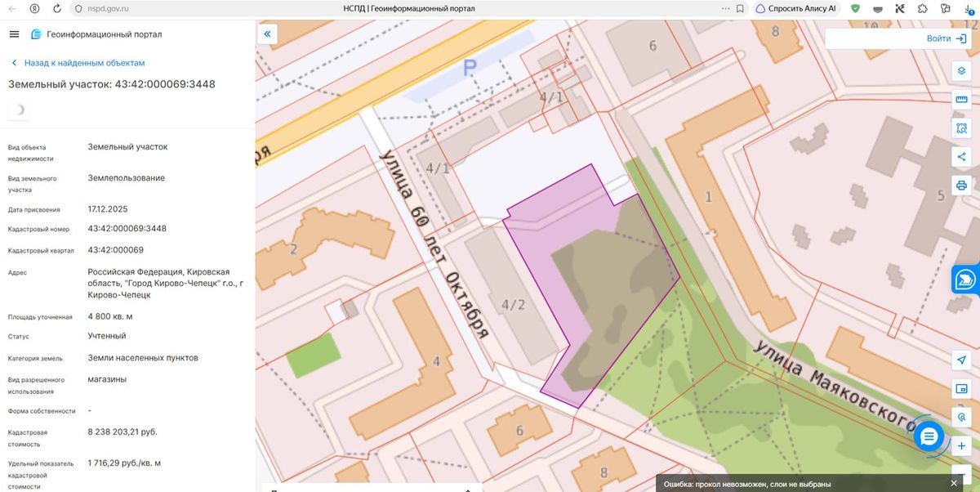Open the round chat support bubble
The width and height of the screenshot is (980, 492).
[x=929, y=436]
